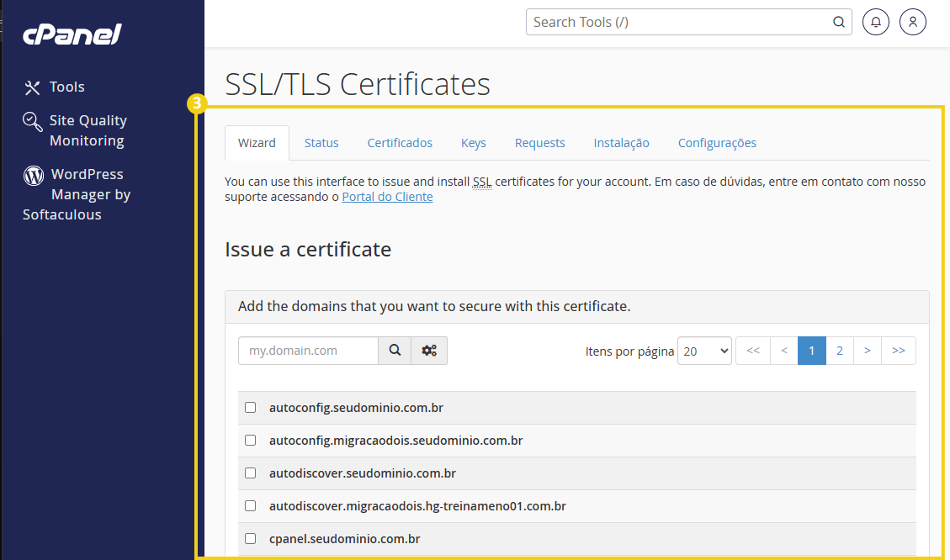Open the Itens por página dropdown
This screenshot has width=950, height=560.
[704, 351]
